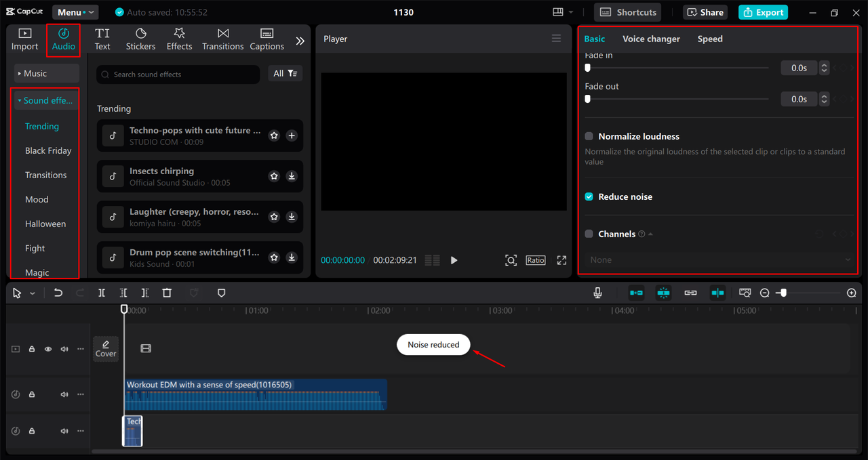
Task: Enable Normalize loudness checkbox
Action: point(589,136)
